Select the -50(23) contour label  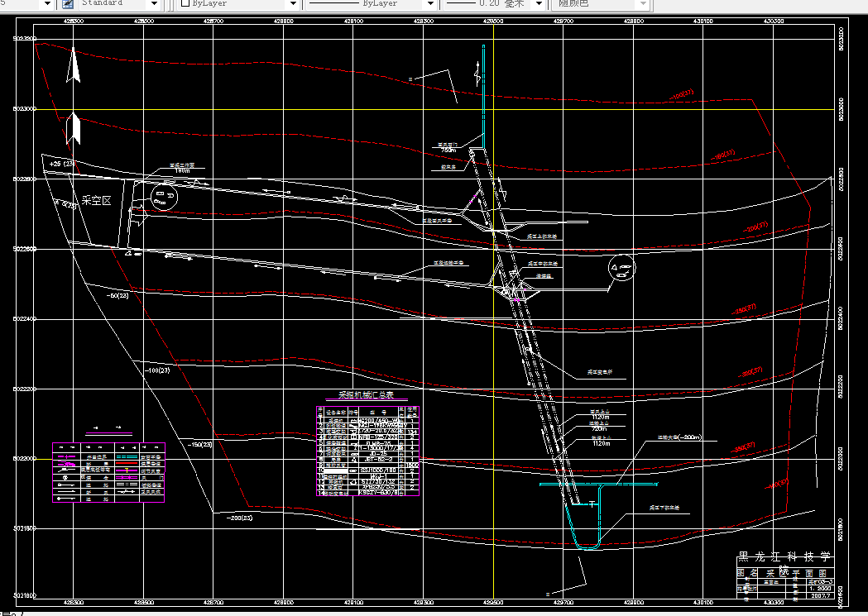[117, 296]
